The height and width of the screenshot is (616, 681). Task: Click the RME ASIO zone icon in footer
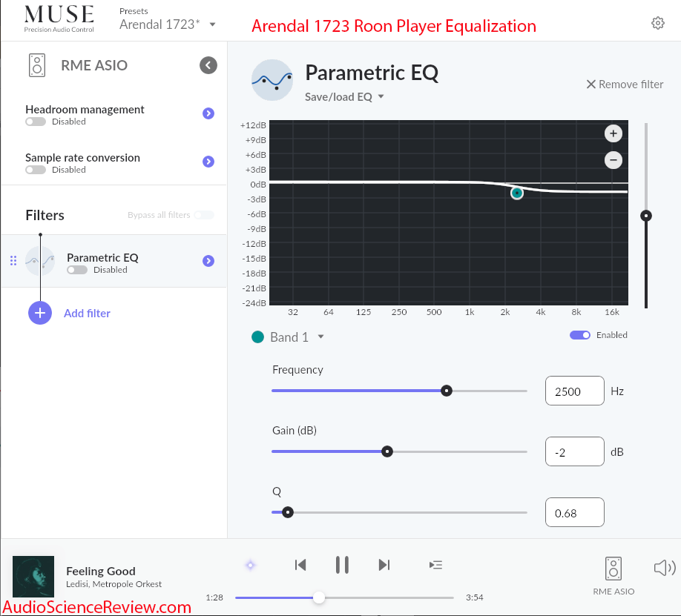[x=613, y=569]
